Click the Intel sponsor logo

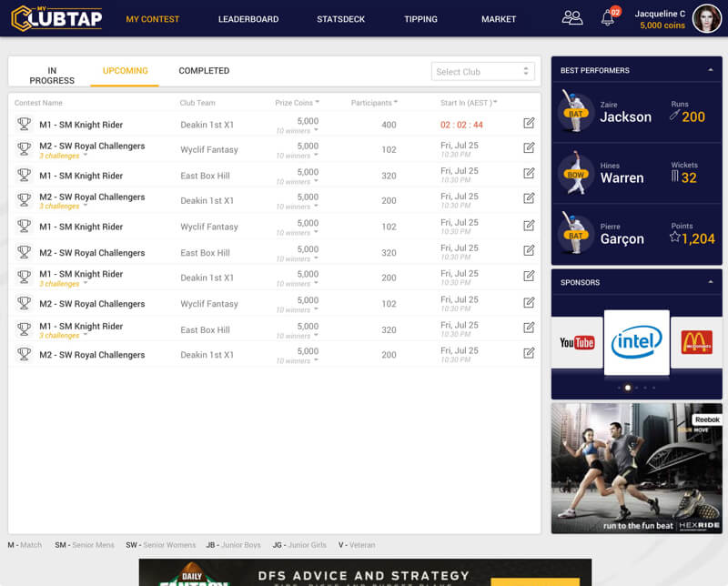point(636,342)
